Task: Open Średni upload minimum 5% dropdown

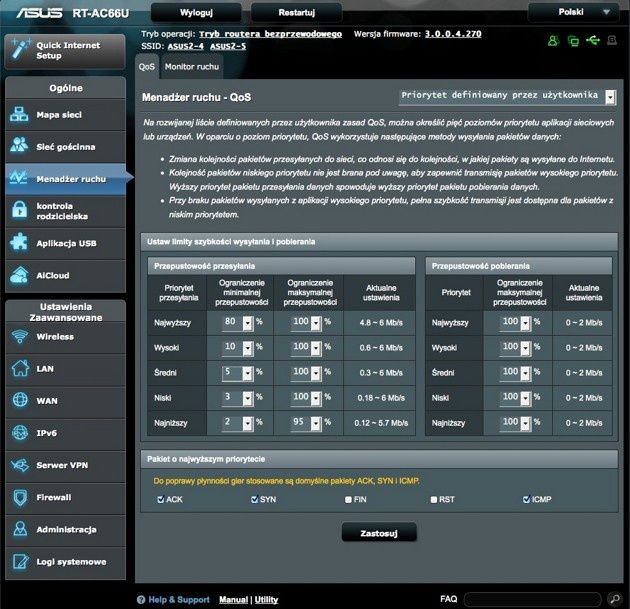Action: tap(237, 373)
